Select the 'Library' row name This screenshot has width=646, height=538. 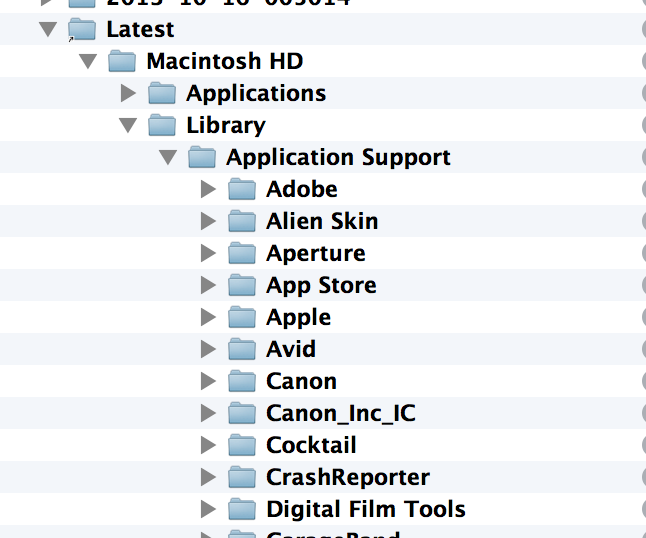(226, 126)
